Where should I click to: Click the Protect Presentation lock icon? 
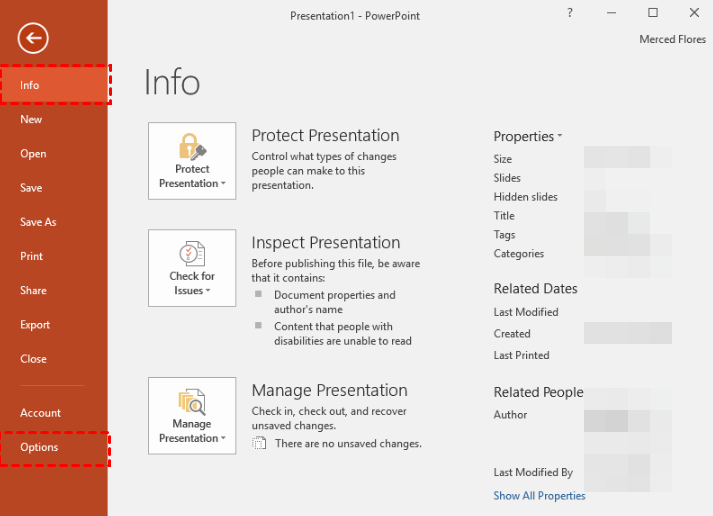click(191, 147)
